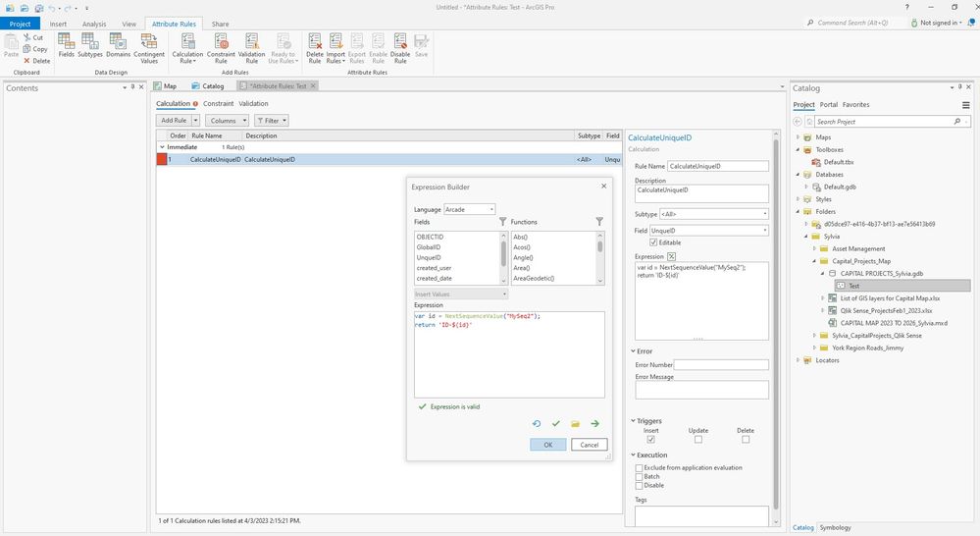Screen dimensions: 980x536
Task: Switch to the Validation rules tab
Action: coord(253,104)
